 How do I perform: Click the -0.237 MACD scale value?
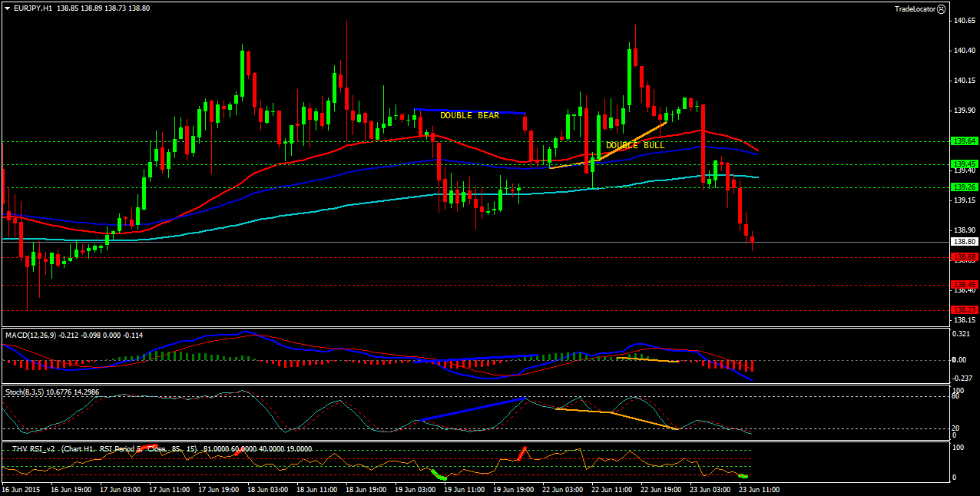[x=962, y=378]
